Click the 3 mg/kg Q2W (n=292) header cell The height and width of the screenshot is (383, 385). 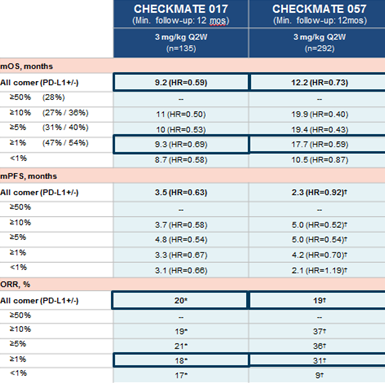tap(317, 43)
